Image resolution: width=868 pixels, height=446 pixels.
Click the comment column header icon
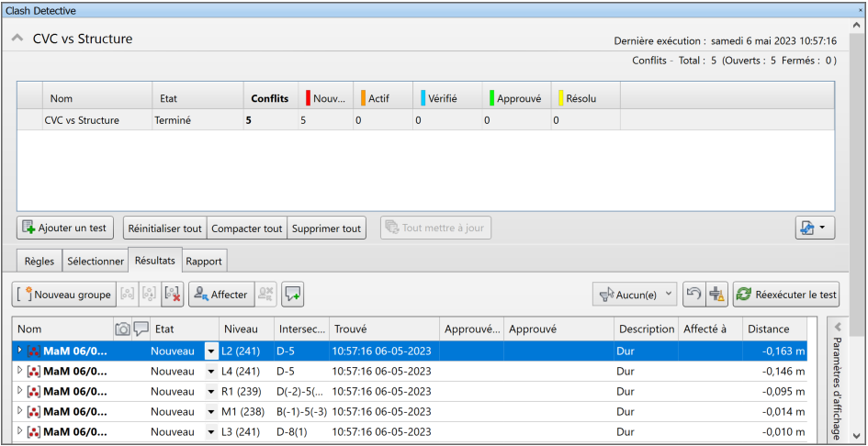tap(141, 329)
